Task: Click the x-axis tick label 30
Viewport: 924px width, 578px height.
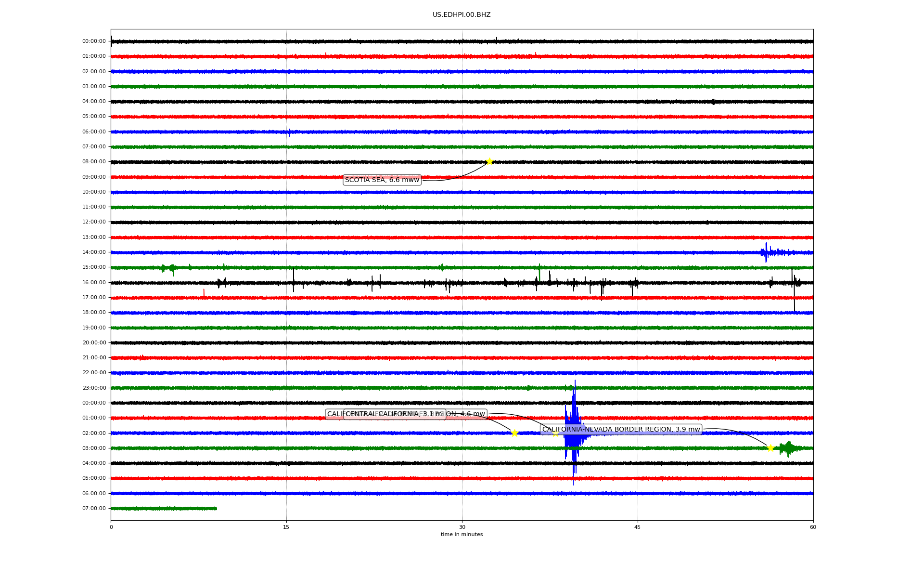Action: [x=462, y=527]
